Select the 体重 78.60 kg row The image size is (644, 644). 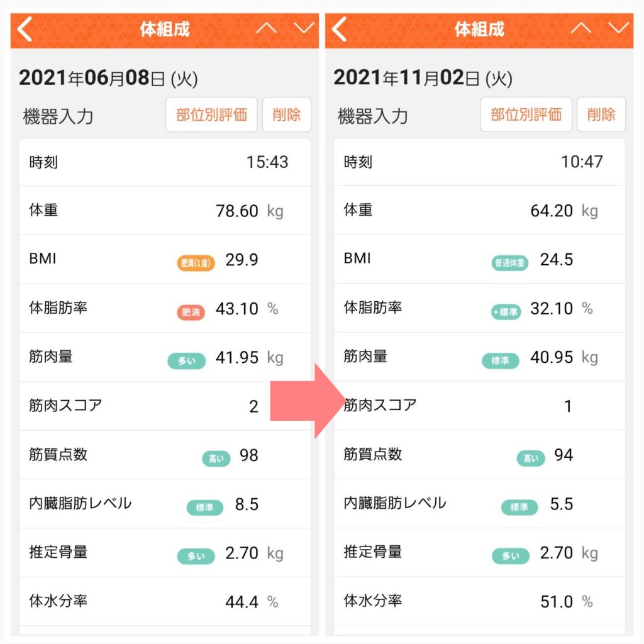pos(165,211)
